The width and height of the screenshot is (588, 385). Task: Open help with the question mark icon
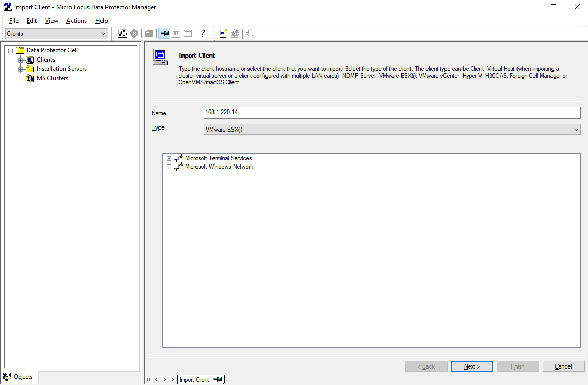pyautogui.click(x=203, y=34)
